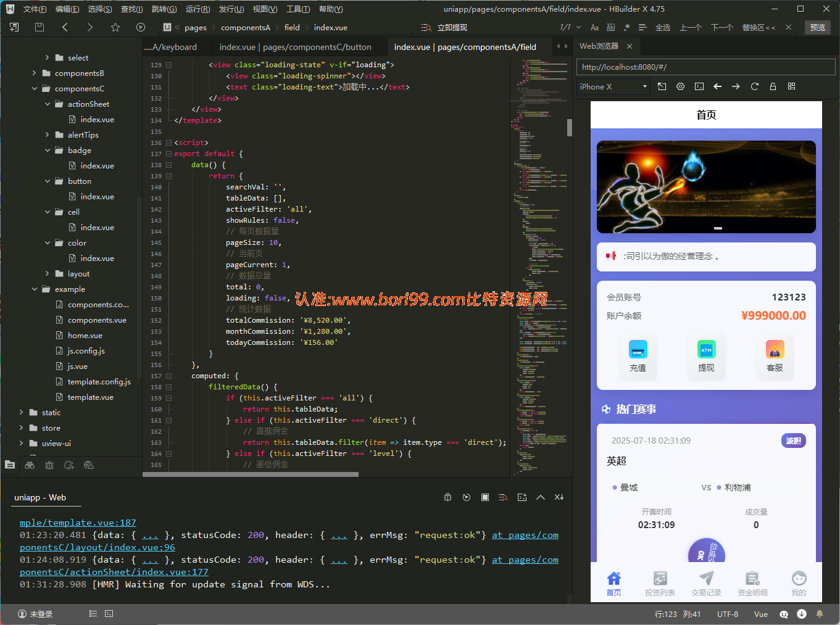Click the binoculars search icon in sidebar footer
Viewport: 840px width, 625px height.
(x=30, y=465)
